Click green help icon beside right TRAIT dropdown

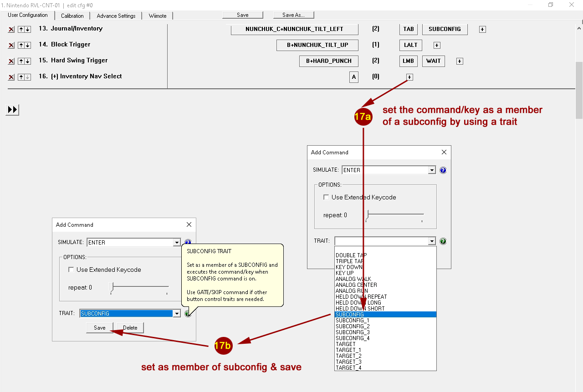click(x=443, y=241)
